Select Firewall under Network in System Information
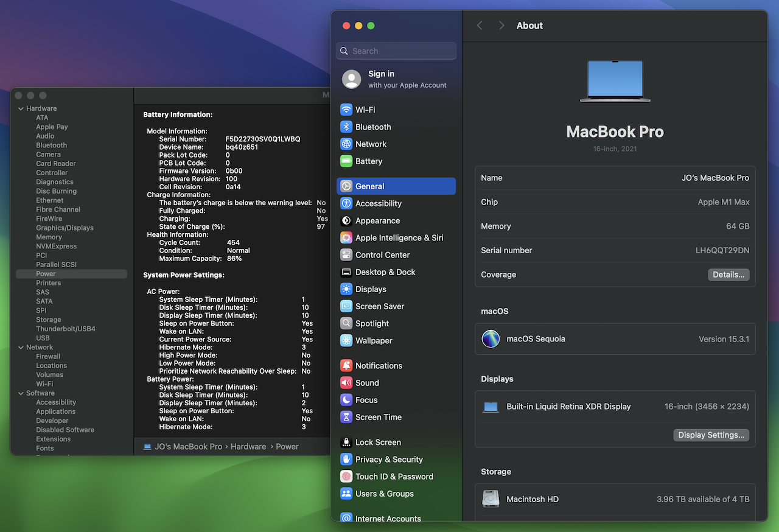 (x=48, y=356)
